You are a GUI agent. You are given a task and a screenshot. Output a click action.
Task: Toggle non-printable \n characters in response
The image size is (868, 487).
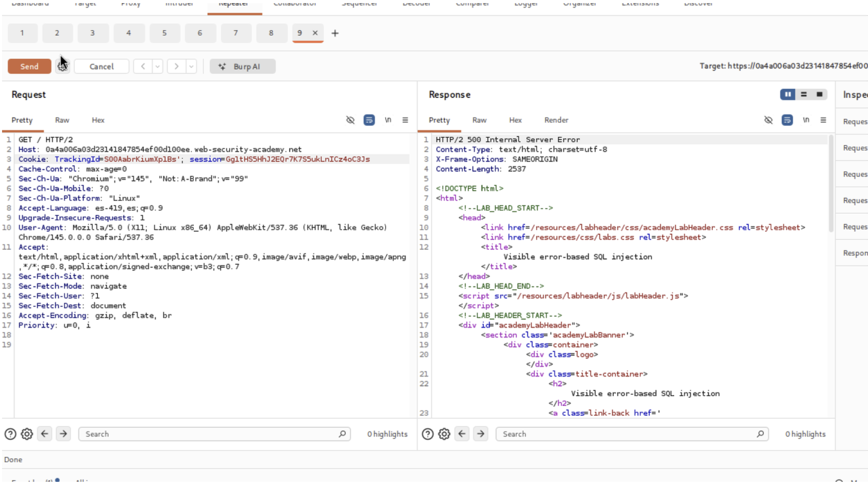(806, 120)
